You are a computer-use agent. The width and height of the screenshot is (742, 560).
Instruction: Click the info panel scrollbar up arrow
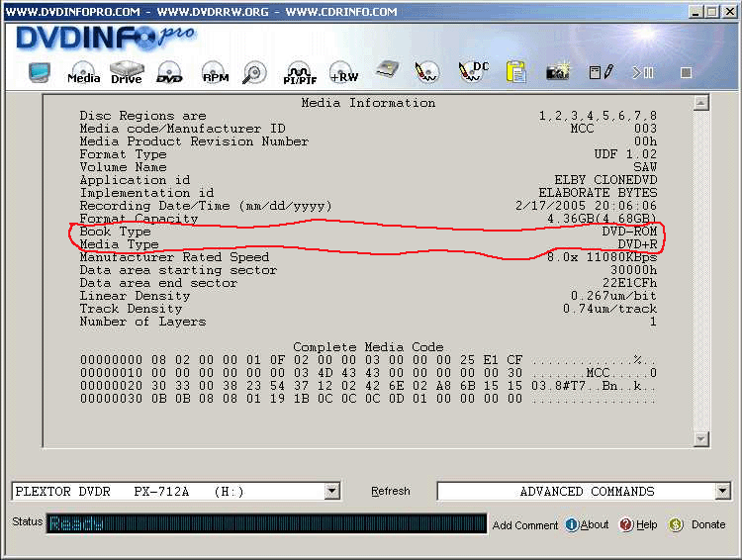click(700, 102)
